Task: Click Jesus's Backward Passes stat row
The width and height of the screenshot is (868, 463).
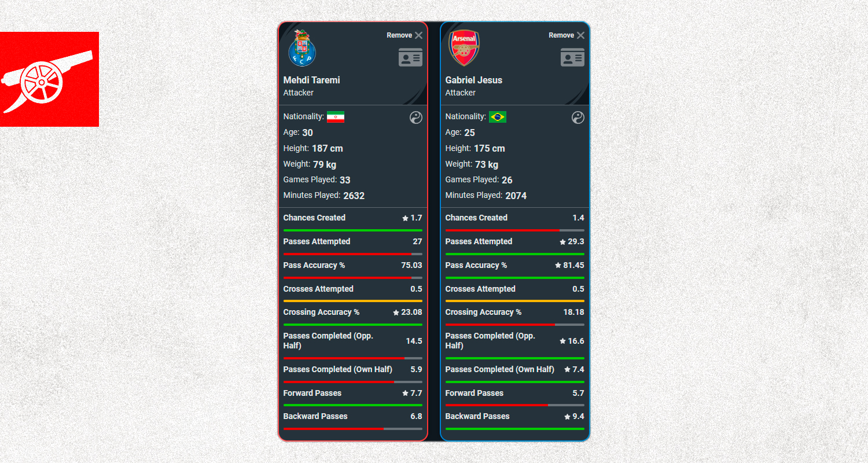Action: (515, 420)
